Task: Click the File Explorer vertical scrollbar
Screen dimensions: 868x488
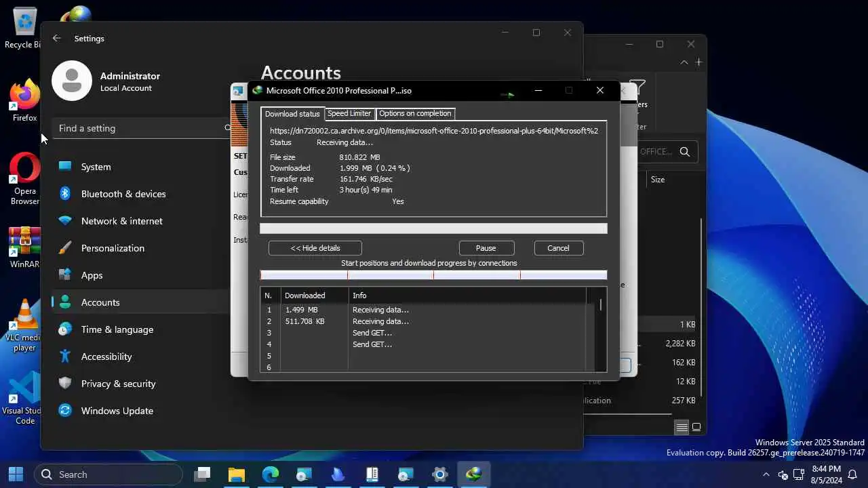Action: pyautogui.click(x=701, y=308)
